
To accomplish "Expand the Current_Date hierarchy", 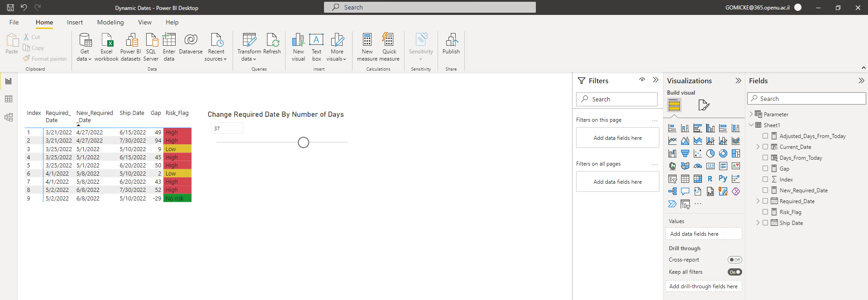I will coord(758,147).
